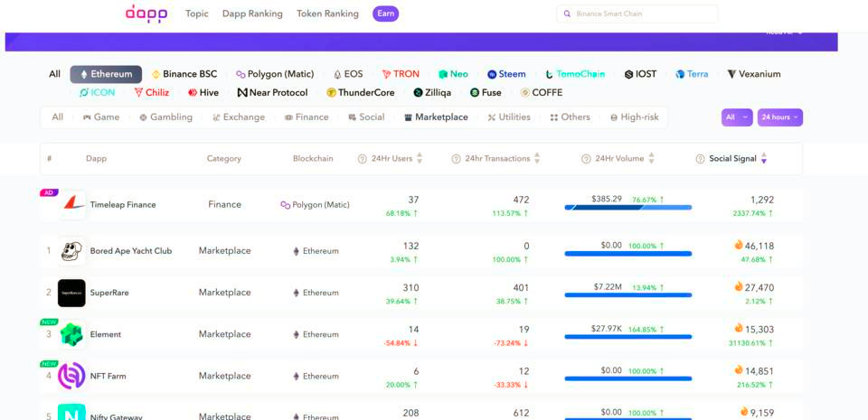Select the Exchange category
This screenshot has height=420, width=868.
(x=239, y=117)
